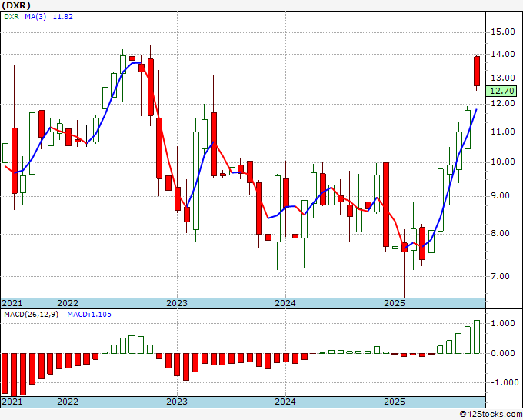Viewport: 523px width, 420px height.
Task: Click 2022 on the MACD timeline
Action: [x=68, y=402]
